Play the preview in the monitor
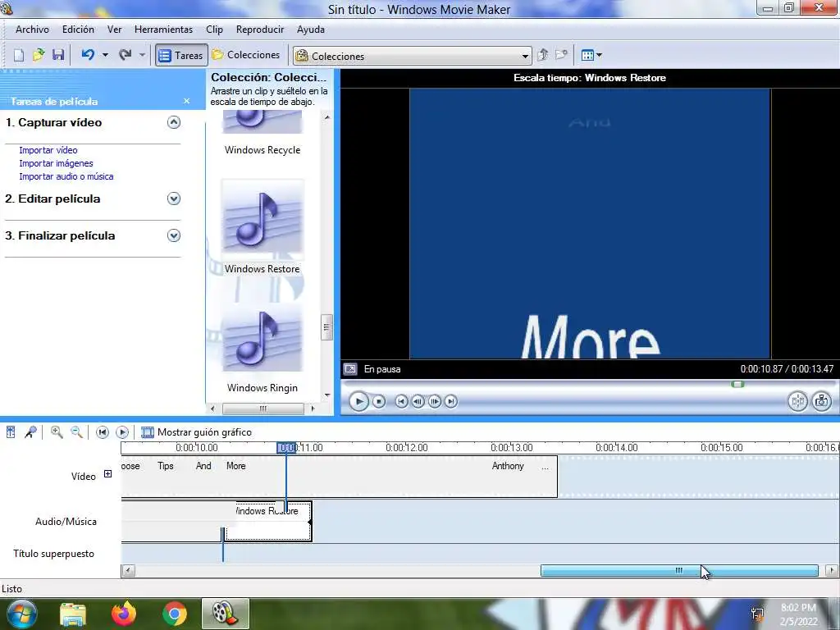The height and width of the screenshot is (630, 840). [x=358, y=401]
